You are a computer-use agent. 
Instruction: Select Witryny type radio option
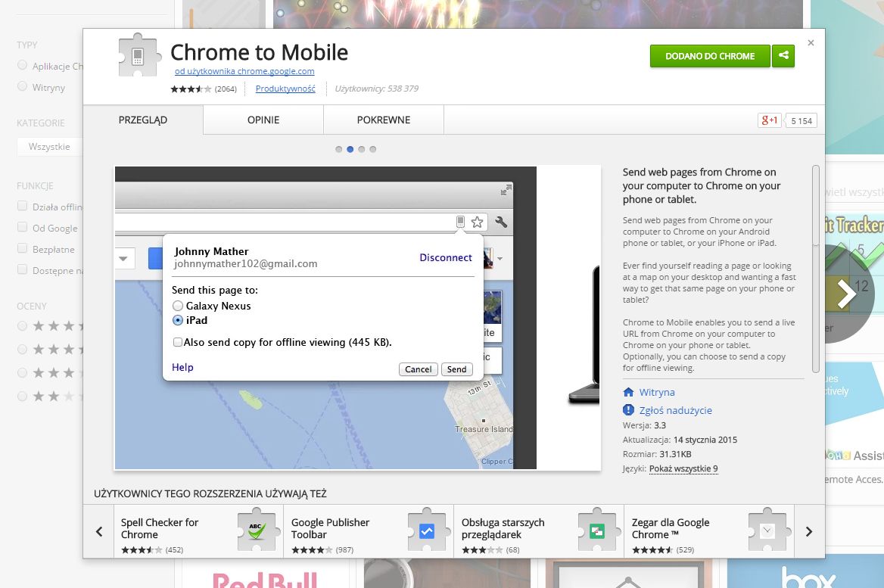point(23,86)
